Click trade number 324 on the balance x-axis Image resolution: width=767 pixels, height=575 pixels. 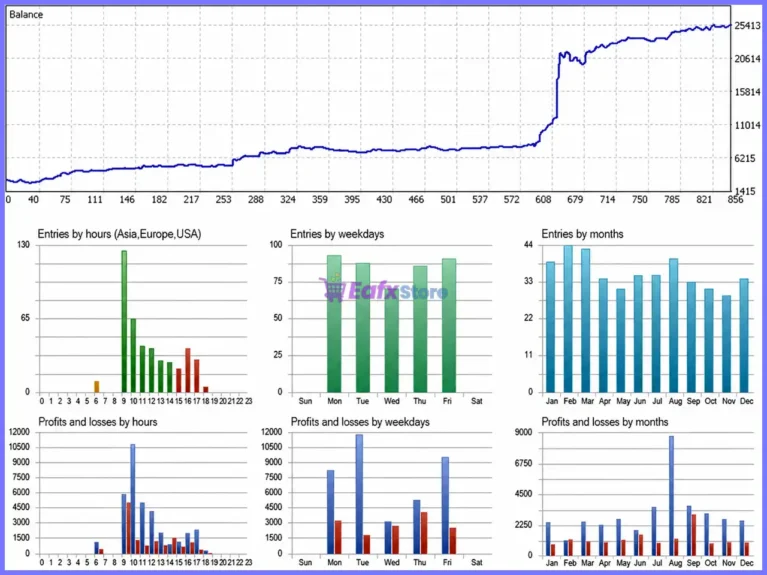pos(288,200)
